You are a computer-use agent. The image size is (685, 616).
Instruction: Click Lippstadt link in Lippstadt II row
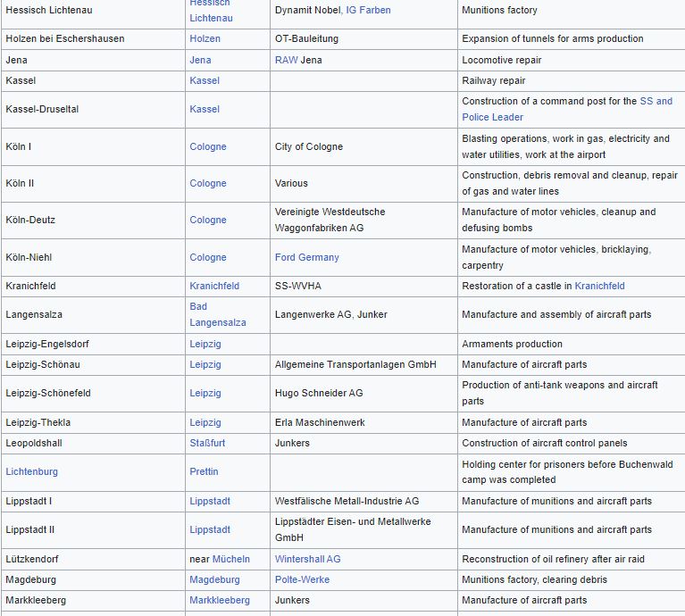click(x=209, y=529)
